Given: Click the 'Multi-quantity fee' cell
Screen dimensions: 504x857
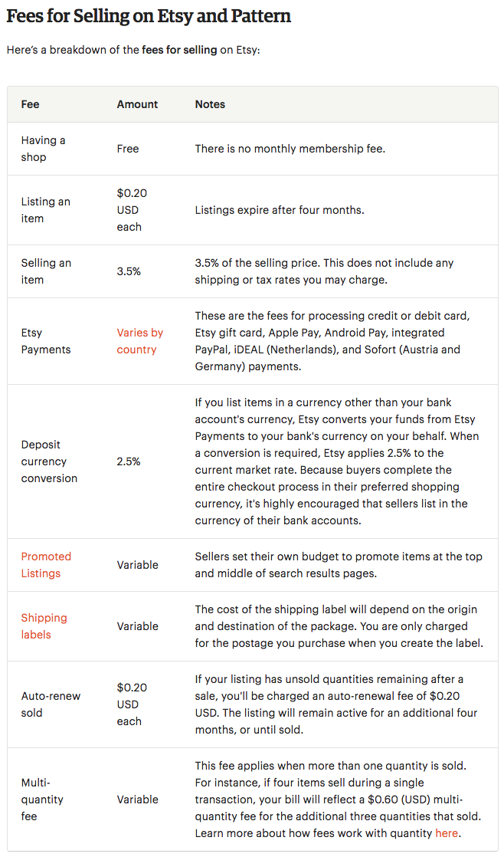Looking at the screenshot, I should point(42,799).
